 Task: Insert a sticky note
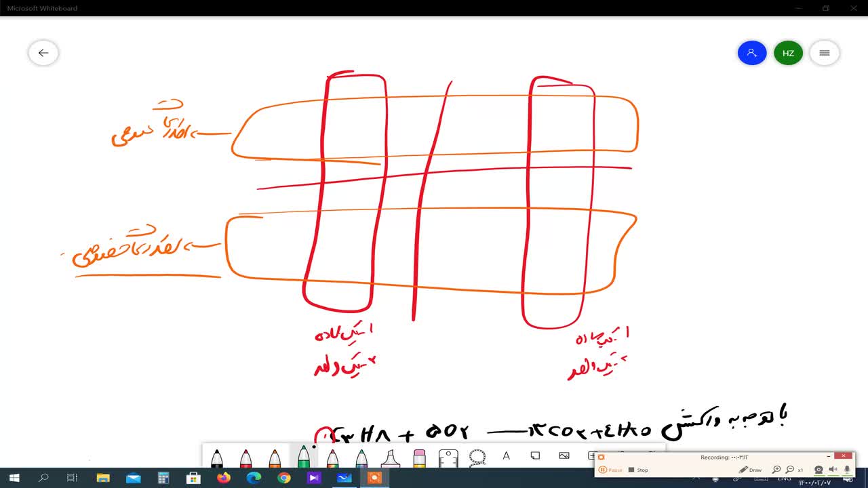point(535,456)
